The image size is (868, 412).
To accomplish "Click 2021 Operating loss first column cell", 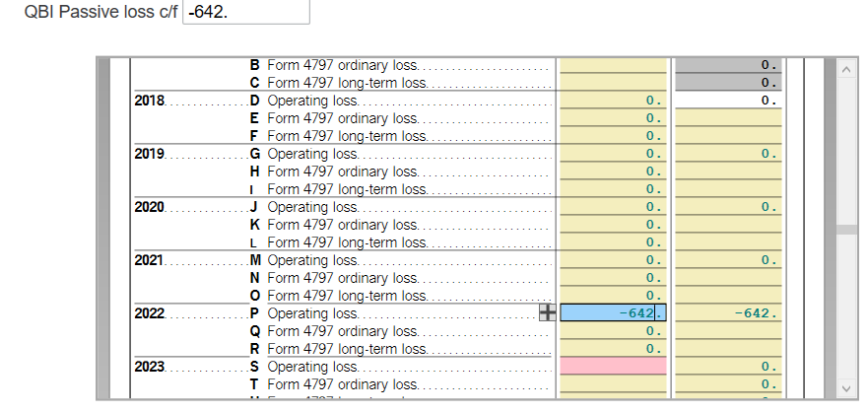I will [613, 260].
